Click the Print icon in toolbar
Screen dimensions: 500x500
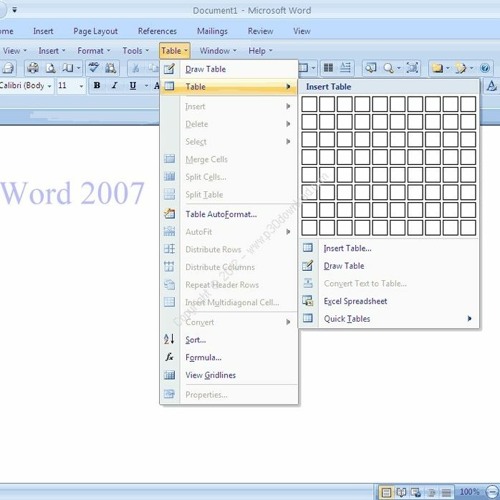pyautogui.click(x=33, y=68)
